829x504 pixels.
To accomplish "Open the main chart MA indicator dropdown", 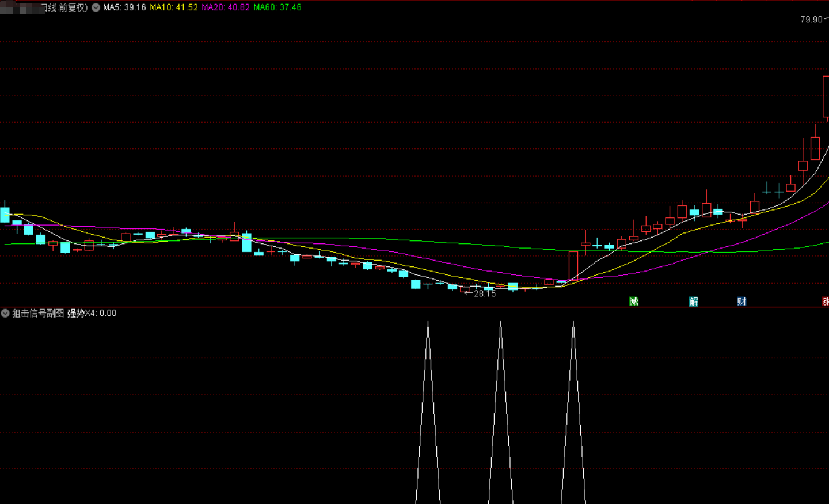I will pos(96,7).
